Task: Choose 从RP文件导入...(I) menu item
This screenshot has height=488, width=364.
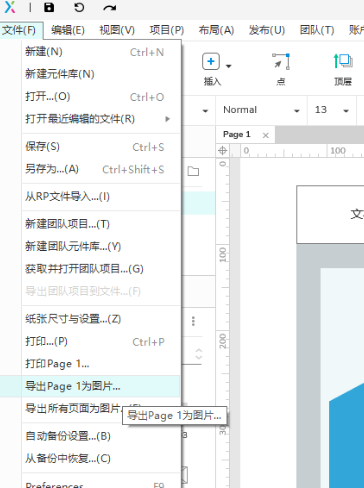Action: pyautogui.click(x=101, y=197)
